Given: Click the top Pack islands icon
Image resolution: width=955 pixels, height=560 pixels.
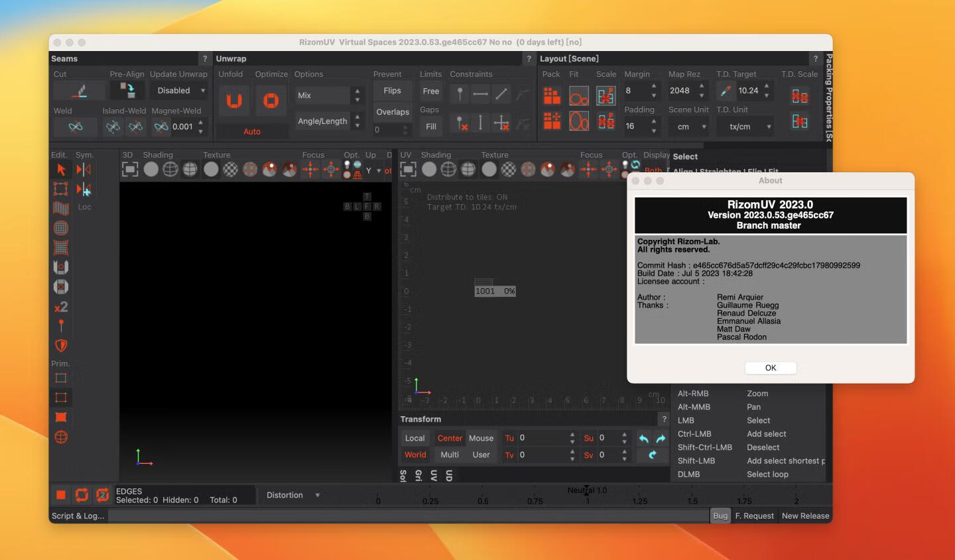Looking at the screenshot, I should pyautogui.click(x=552, y=96).
